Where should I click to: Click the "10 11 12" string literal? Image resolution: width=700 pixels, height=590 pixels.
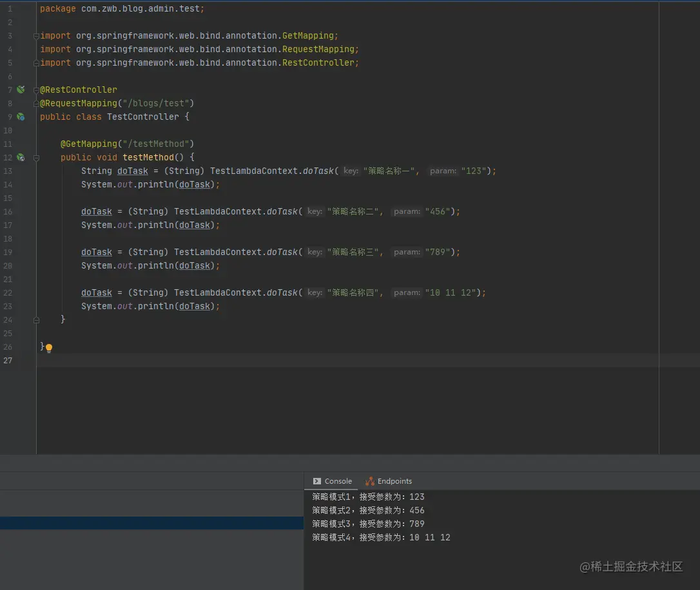(451, 293)
